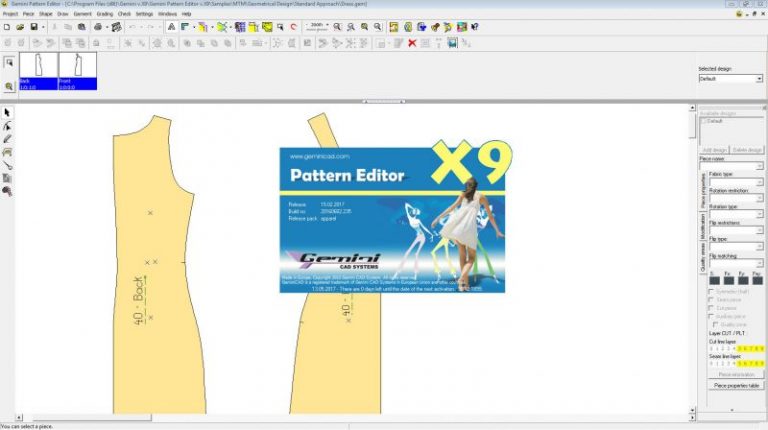The height and width of the screenshot is (430, 768).
Task: Click the text tool 'A' icon
Action: 171,27
